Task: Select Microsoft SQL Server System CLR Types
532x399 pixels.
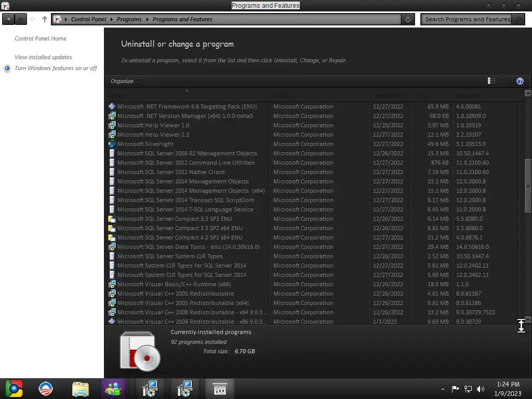Action: click(170, 256)
